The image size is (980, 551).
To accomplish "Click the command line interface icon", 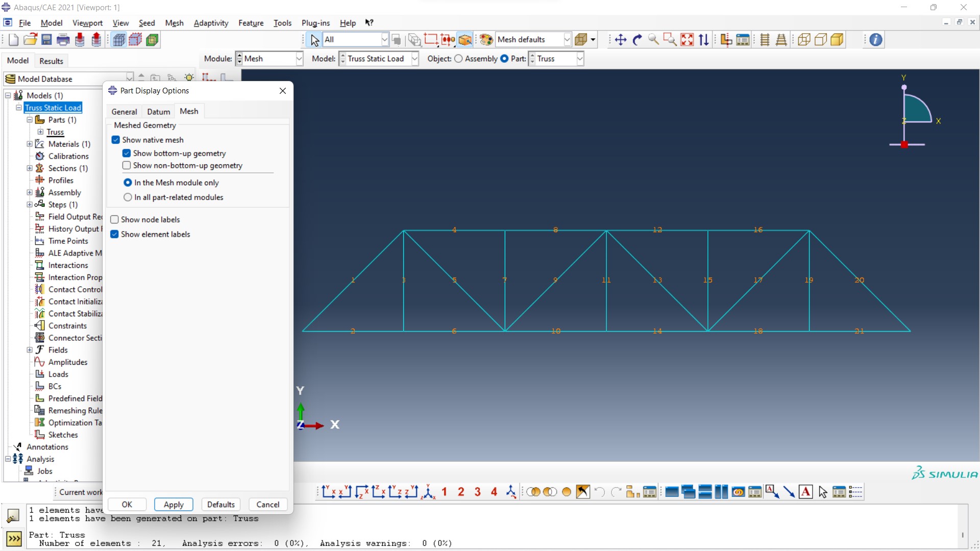I will click(x=14, y=538).
